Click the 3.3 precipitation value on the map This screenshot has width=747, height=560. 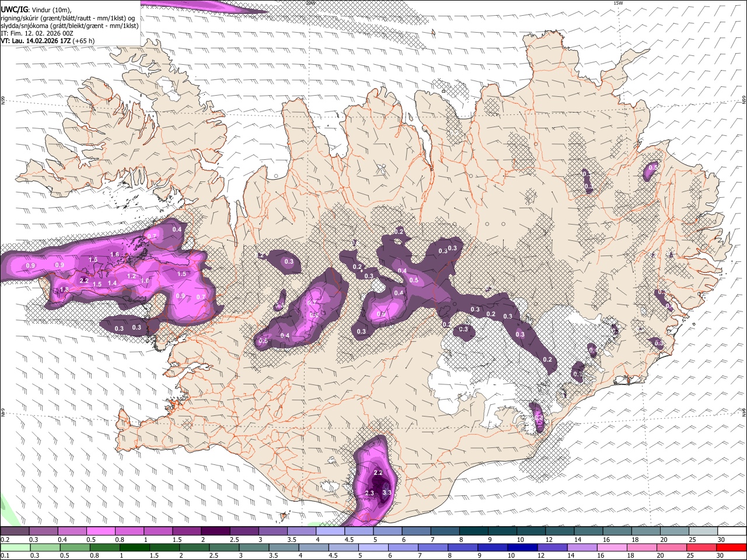pyautogui.click(x=386, y=493)
